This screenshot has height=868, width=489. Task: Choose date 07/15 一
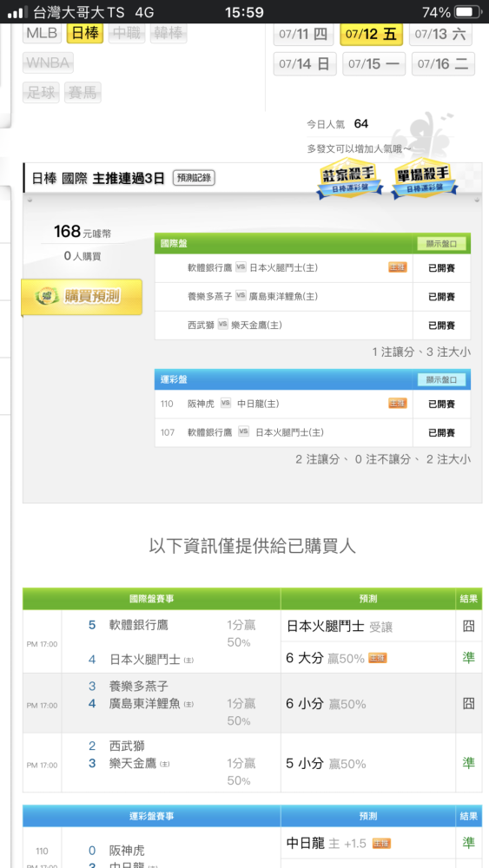coord(373,63)
